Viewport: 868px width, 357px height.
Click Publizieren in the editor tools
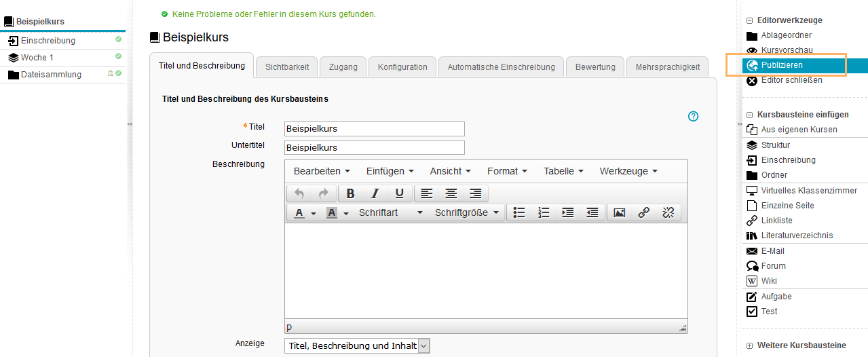pyautogui.click(x=782, y=65)
